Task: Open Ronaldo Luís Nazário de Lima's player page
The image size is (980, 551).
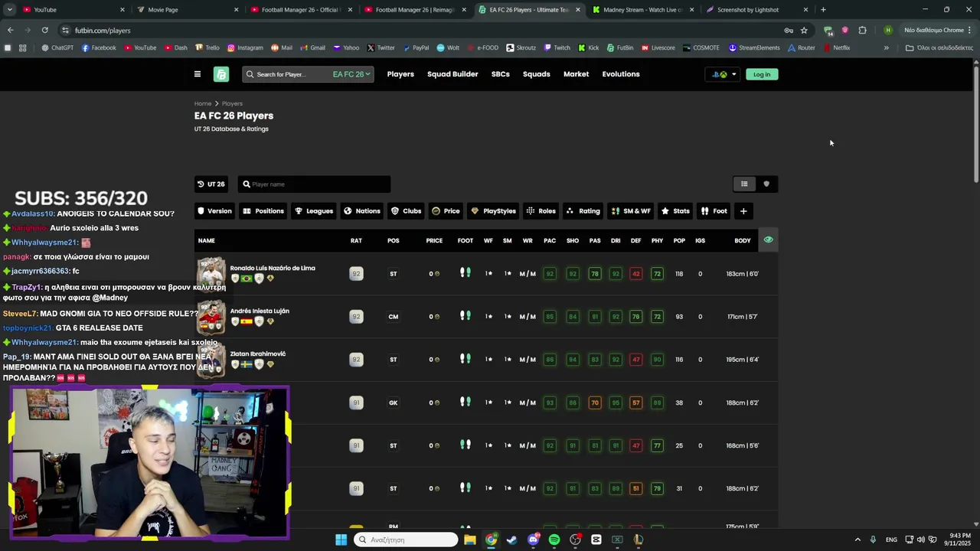Action: point(273,269)
